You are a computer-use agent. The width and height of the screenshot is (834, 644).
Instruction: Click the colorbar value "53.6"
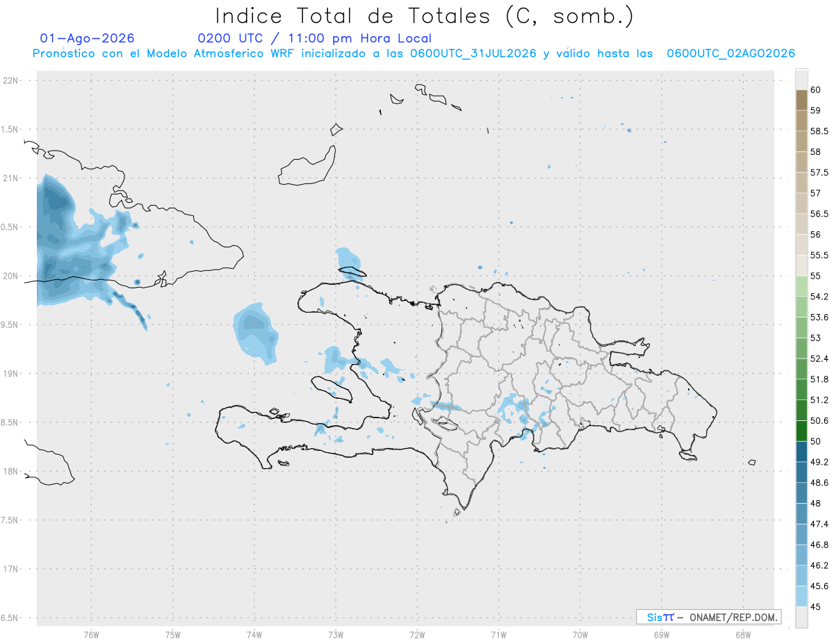pyautogui.click(x=819, y=317)
